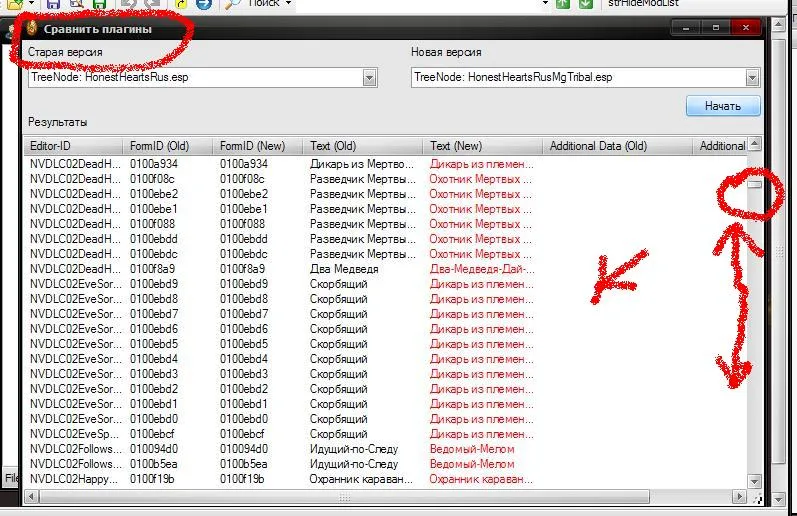Select FormID (New) cell 0100ebd0
This screenshot has height=516, width=797.
click(x=244, y=419)
